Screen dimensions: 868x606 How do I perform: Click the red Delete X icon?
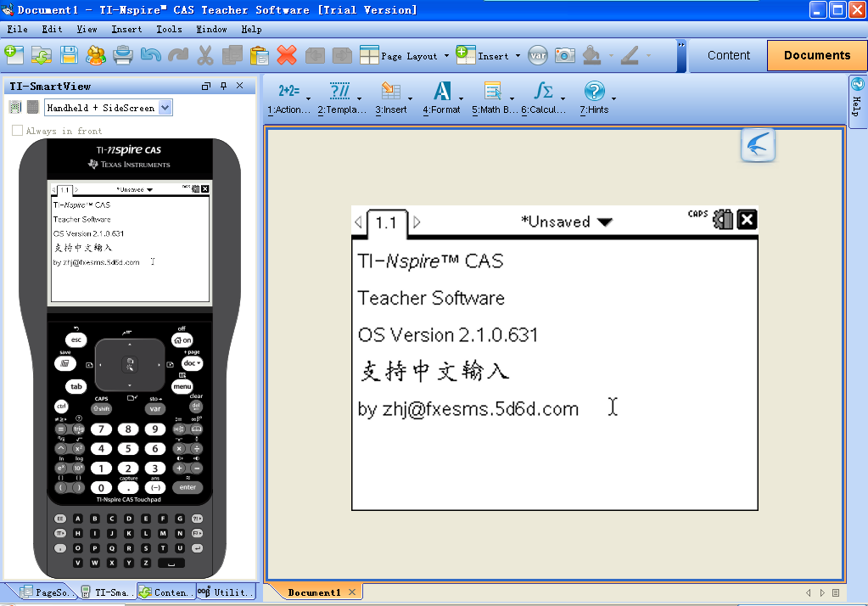(287, 55)
